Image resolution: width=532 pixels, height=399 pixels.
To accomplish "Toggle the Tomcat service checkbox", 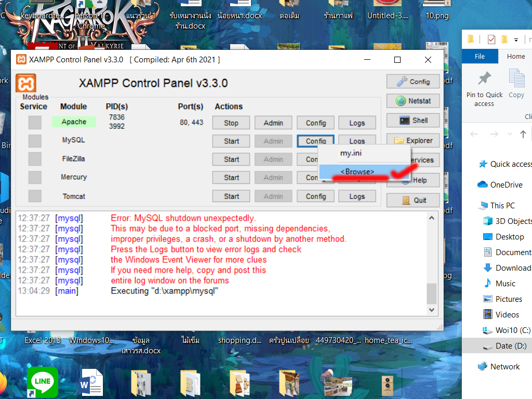I will 35,196.
